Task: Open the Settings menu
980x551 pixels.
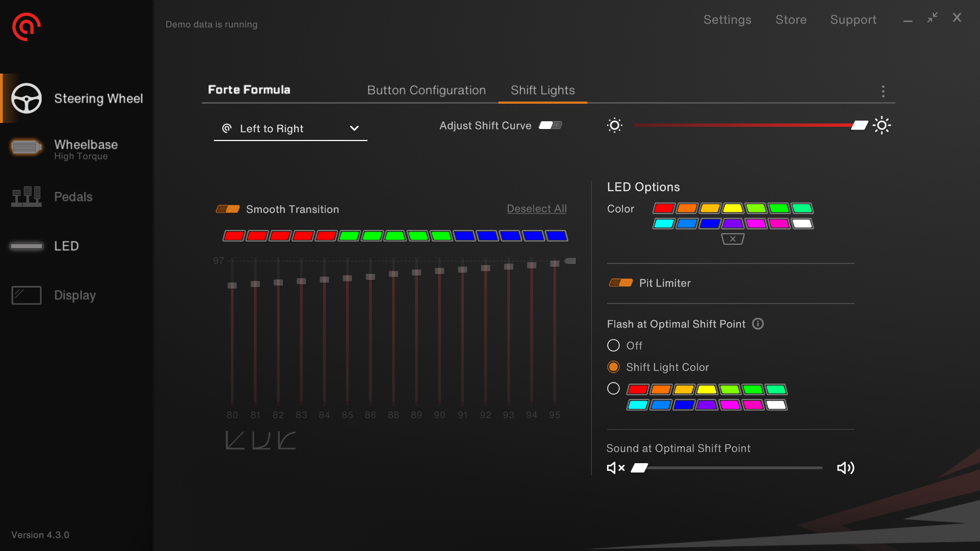Action: (727, 20)
